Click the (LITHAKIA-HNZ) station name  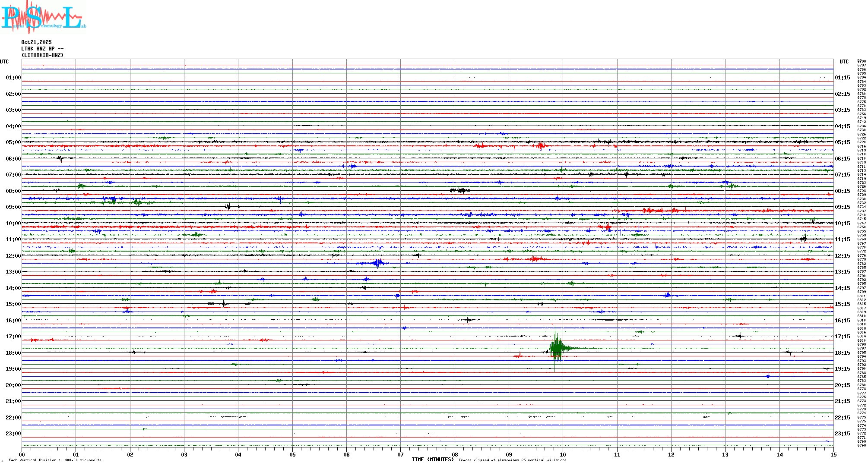(x=42, y=55)
